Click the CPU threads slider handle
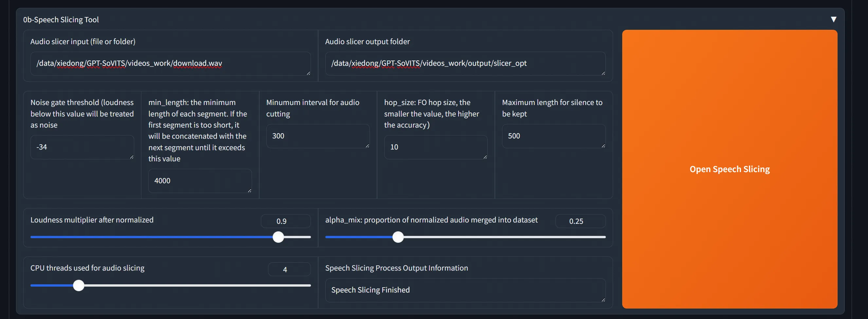The height and width of the screenshot is (319, 868). click(x=79, y=286)
